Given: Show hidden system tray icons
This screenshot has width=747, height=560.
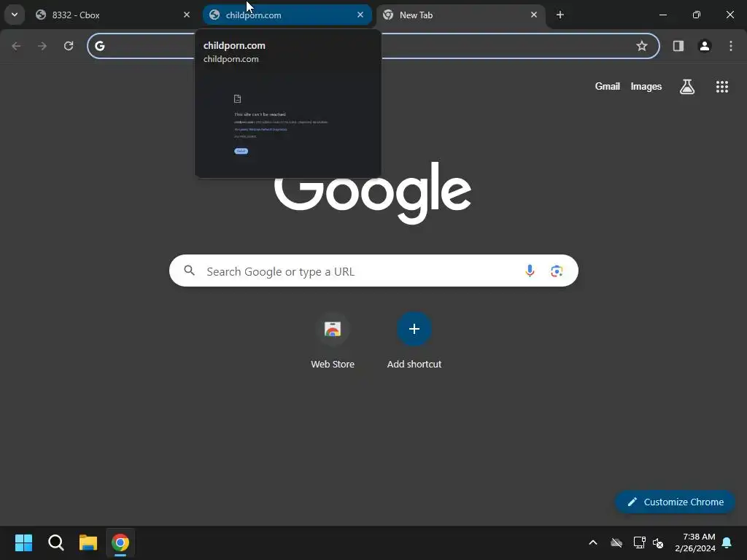Looking at the screenshot, I should [593, 542].
